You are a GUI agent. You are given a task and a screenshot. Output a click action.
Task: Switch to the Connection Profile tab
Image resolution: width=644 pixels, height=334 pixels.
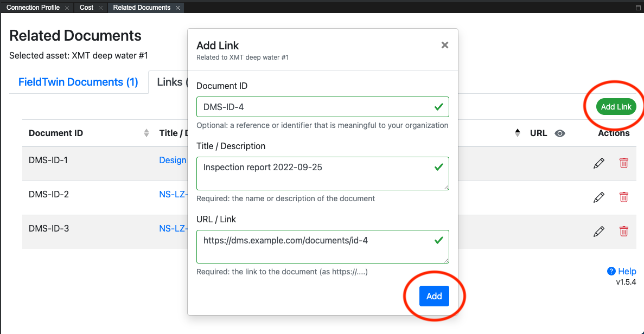point(33,8)
